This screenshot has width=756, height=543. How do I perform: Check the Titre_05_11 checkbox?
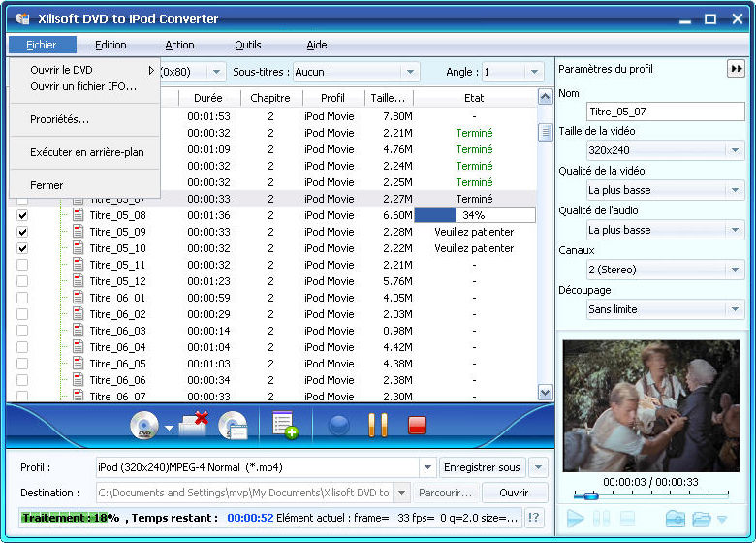(x=22, y=265)
